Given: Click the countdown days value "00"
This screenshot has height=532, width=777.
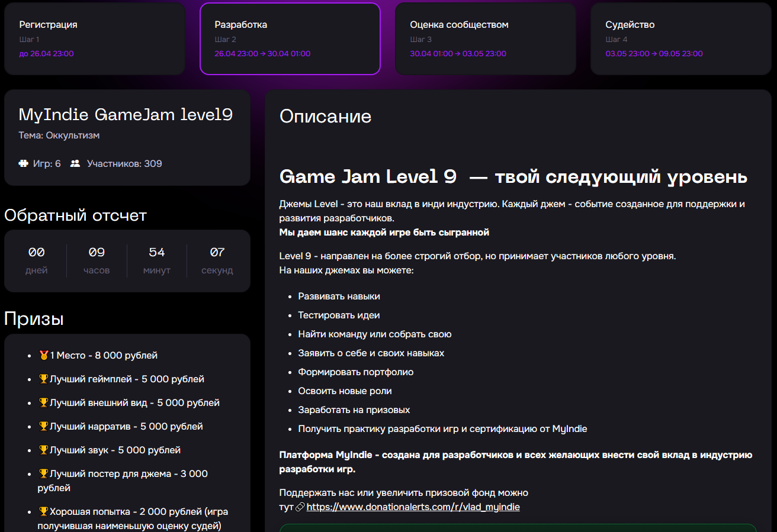Looking at the screenshot, I should tap(37, 253).
